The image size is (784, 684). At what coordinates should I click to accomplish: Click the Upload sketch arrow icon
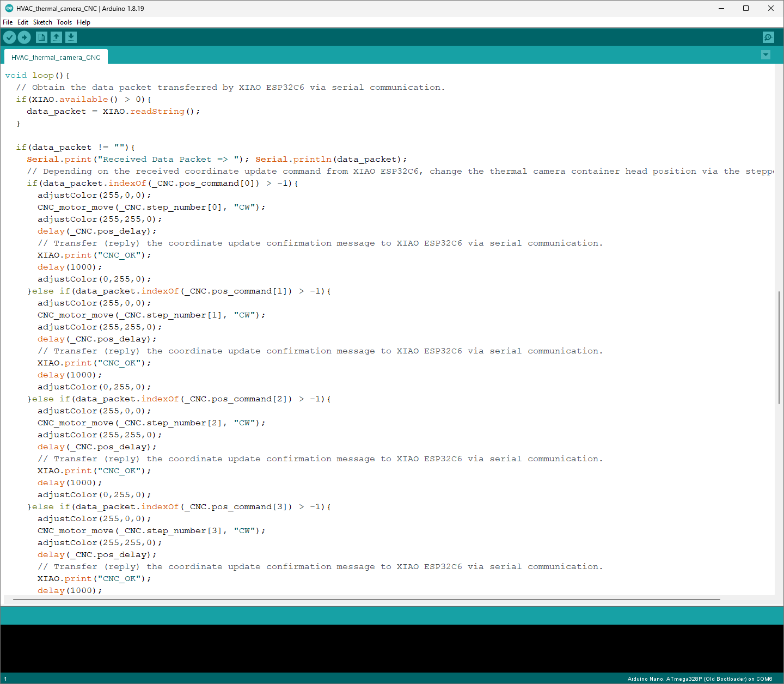point(24,37)
